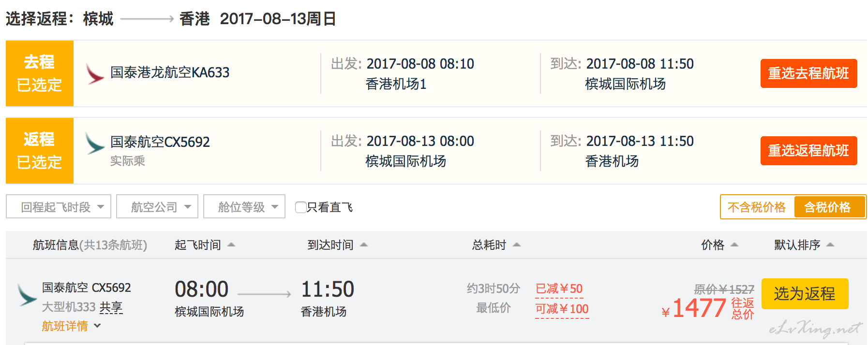Click the airline logo in the flight list

point(27,295)
